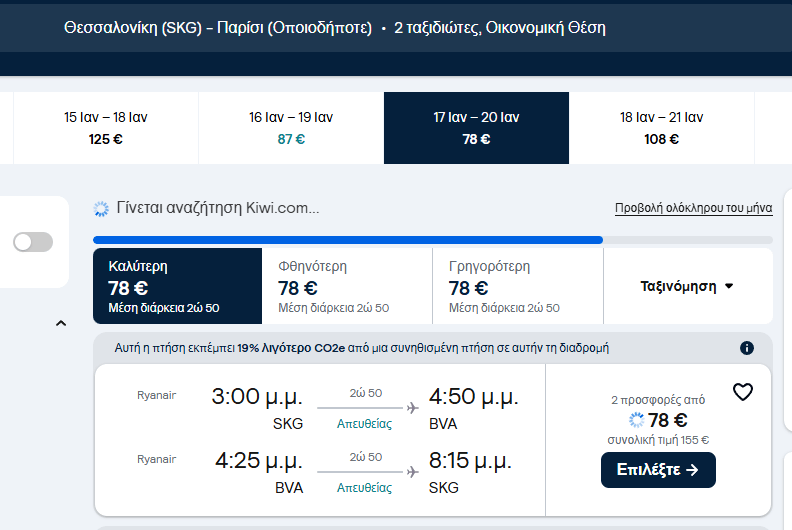Click the outbound Ryanair airline logo
The image size is (792, 530).
coord(156,395)
